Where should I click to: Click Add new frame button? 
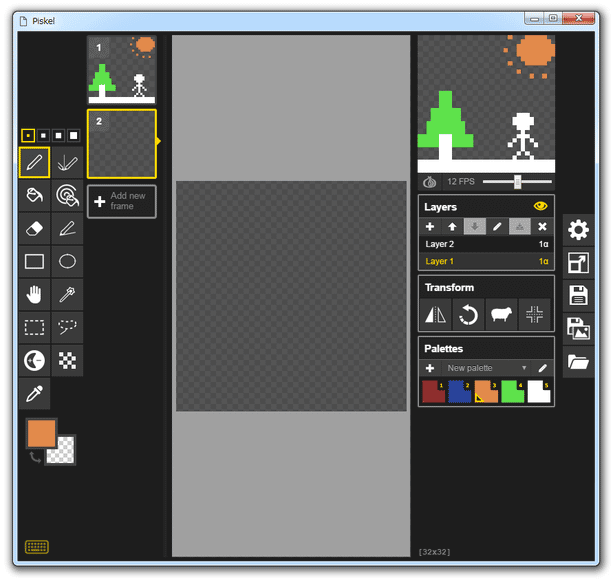[122, 201]
